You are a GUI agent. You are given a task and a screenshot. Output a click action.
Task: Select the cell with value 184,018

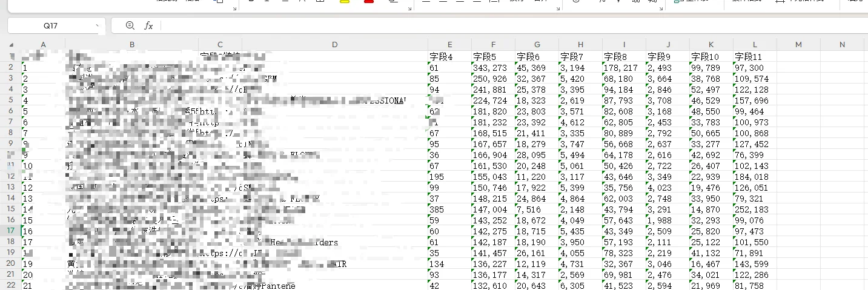pyautogui.click(x=755, y=177)
